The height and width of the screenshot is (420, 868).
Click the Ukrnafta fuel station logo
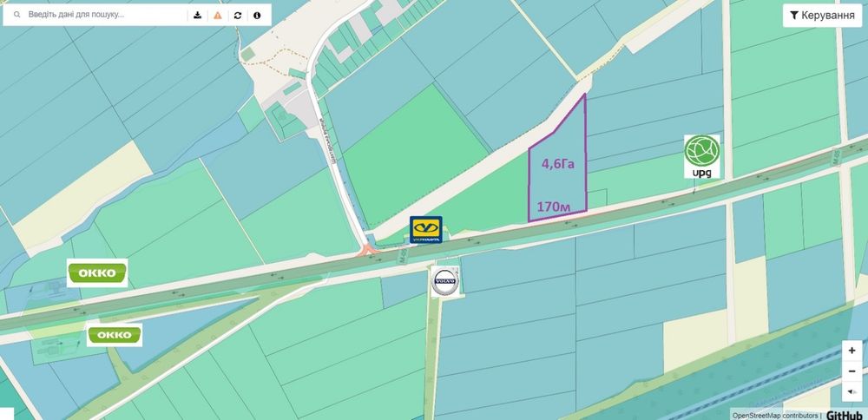[x=425, y=230]
